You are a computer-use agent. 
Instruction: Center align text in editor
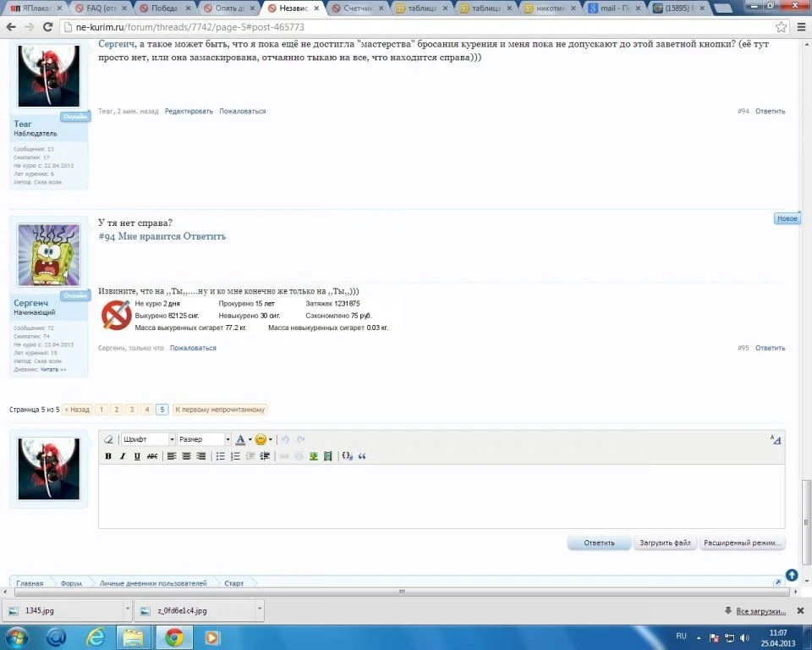186,456
